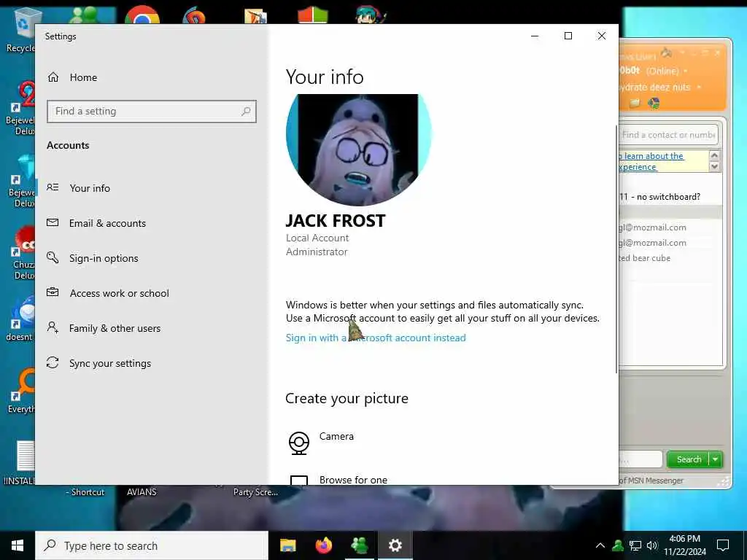This screenshot has height=560, width=747.
Task: Click the magnifier icon in Find a setting
Action: coord(246,112)
